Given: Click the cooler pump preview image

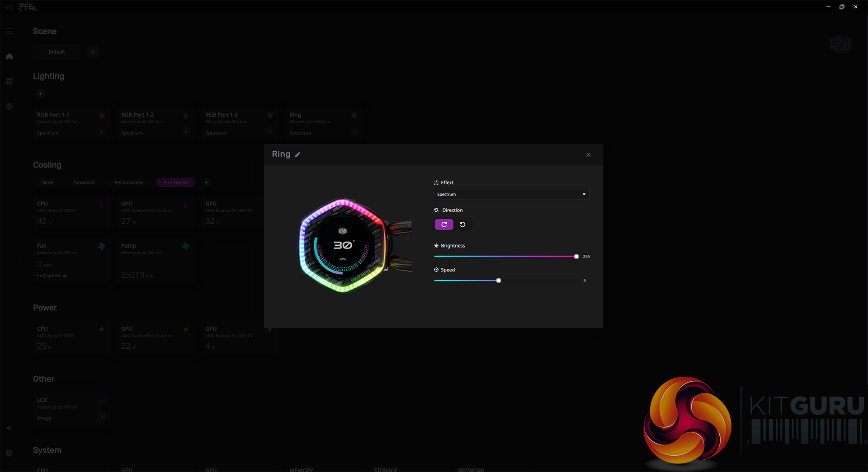Looking at the screenshot, I should 355,245.
